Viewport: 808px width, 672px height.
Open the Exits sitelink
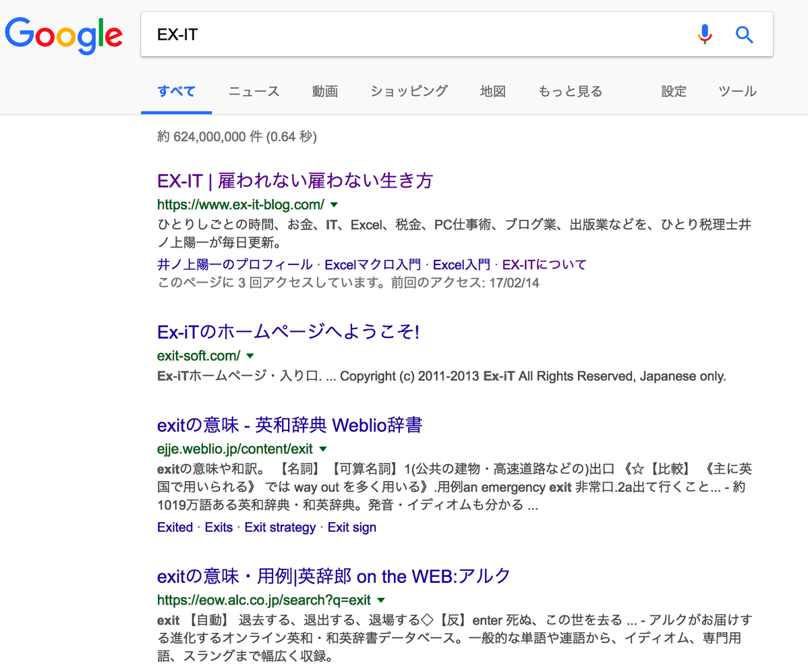click(x=219, y=527)
